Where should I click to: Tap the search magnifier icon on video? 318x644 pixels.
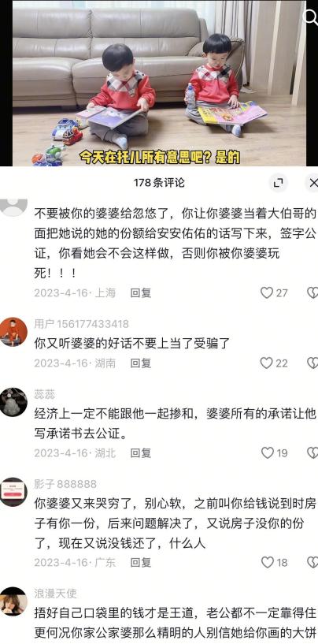point(312,17)
